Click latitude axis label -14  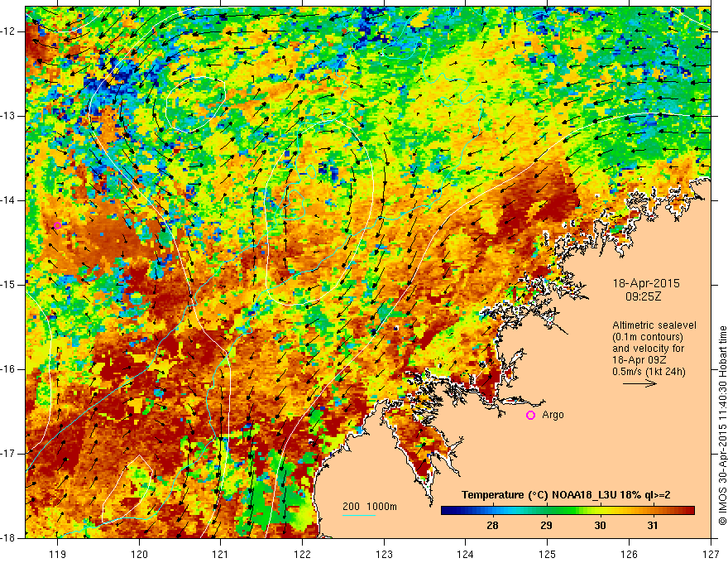8,200
